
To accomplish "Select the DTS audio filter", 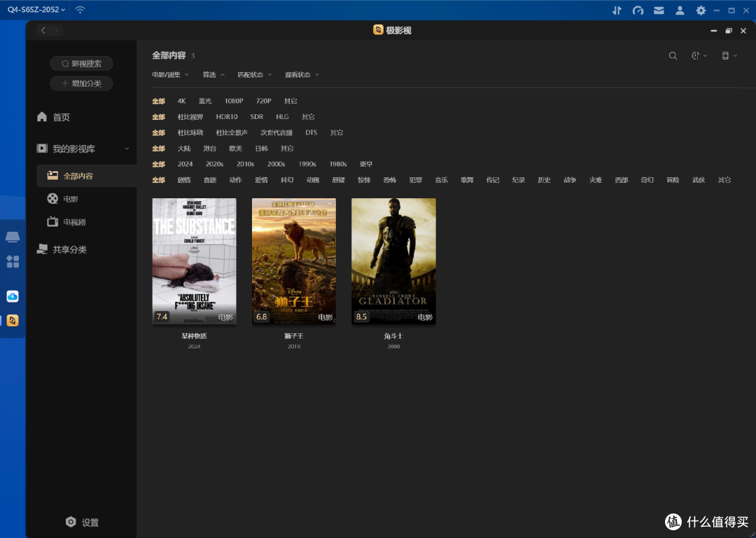I will pos(311,132).
